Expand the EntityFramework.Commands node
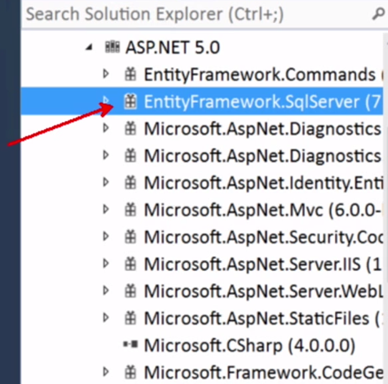This screenshot has height=384, width=388. tap(106, 74)
